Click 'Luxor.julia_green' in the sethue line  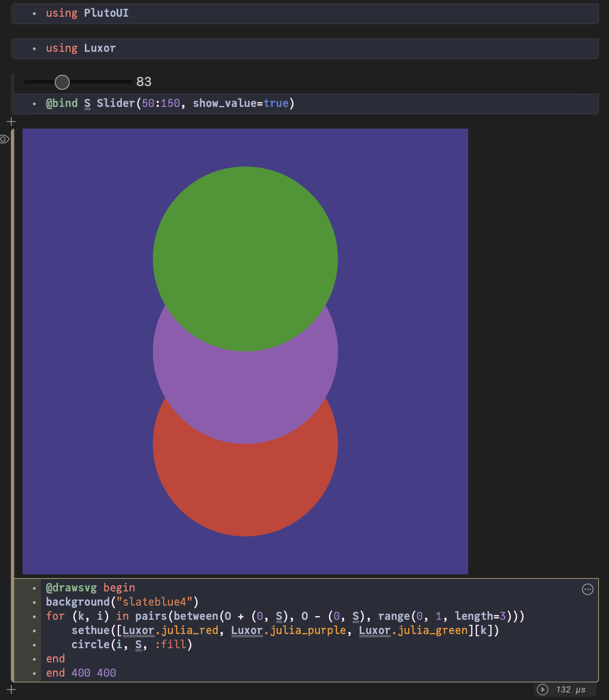(x=413, y=630)
